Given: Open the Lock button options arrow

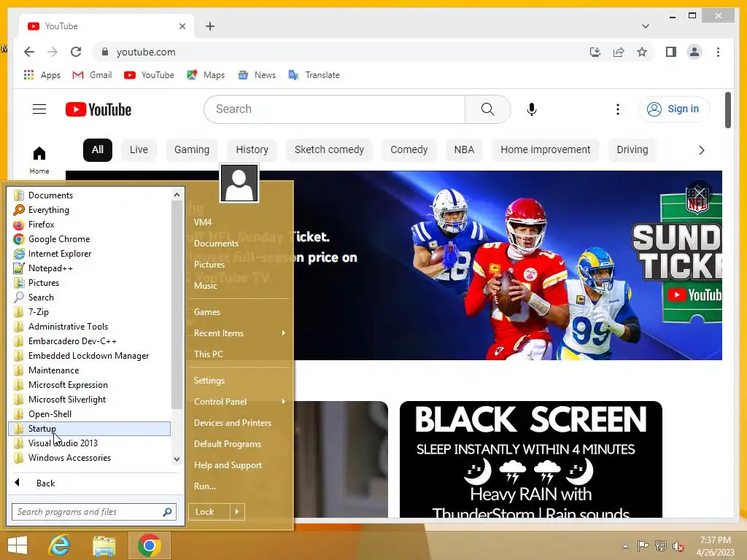Looking at the screenshot, I should tap(237, 512).
